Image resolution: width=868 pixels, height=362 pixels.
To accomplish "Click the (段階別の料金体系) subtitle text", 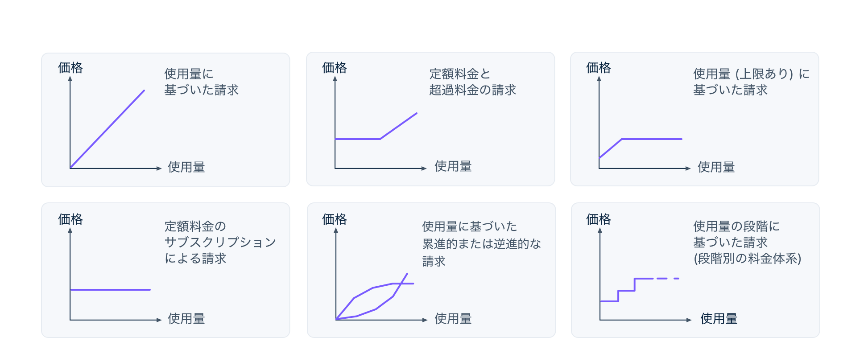I will pyautogui.click(x=748, y=259).
